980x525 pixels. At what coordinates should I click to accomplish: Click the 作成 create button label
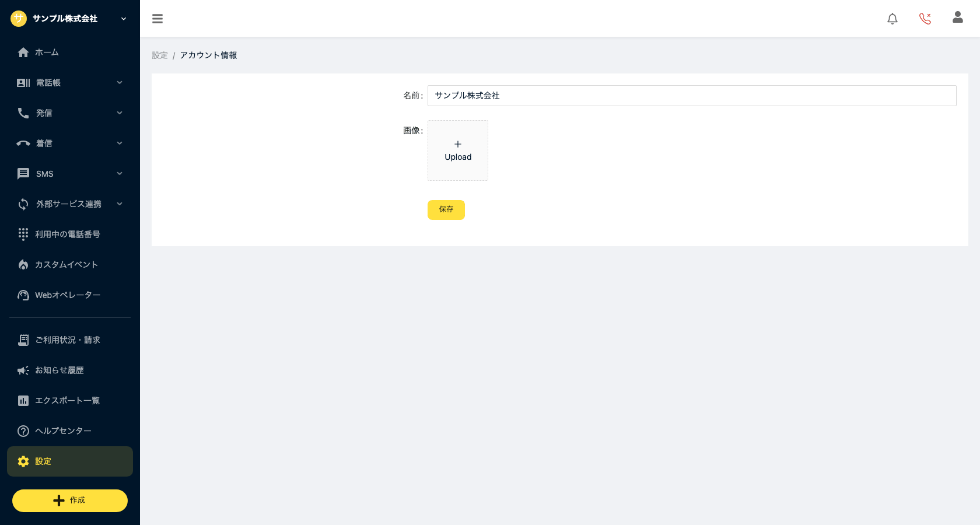point(78,501)
